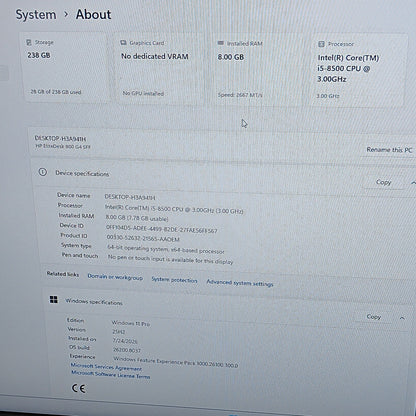Click the Windows specifications heading
416x416 pixels.
[x=94, y=302]
